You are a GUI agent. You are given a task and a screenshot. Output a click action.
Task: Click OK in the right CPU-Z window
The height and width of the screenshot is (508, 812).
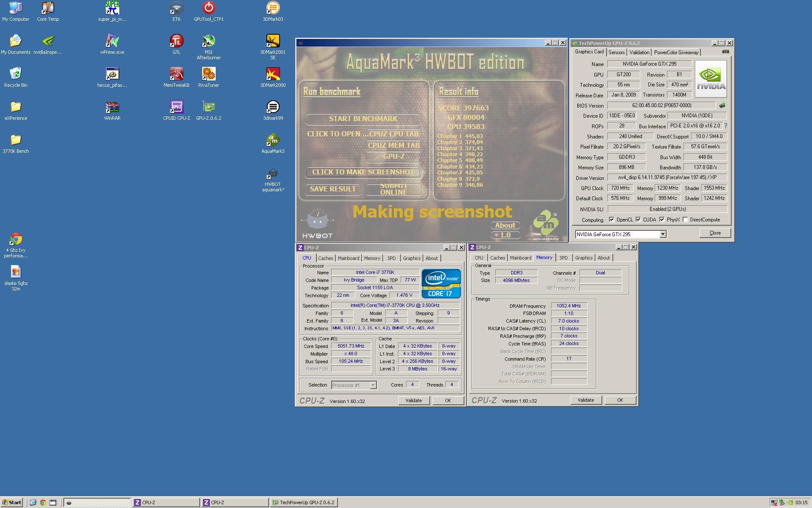(620, 400)
